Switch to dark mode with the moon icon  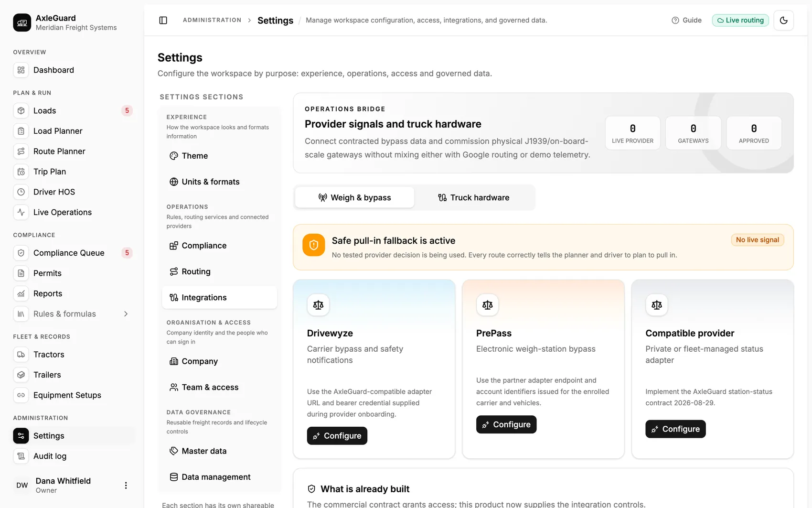783,20
